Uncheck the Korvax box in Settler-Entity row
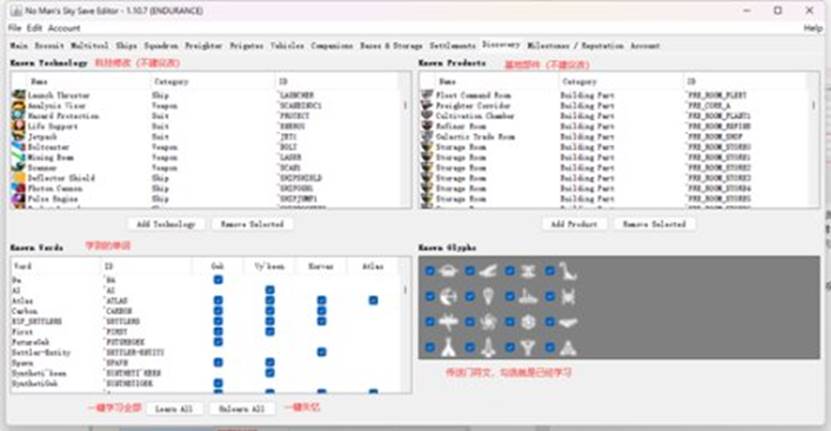Screen dimensions: 831x431 [x=322, y=352]
